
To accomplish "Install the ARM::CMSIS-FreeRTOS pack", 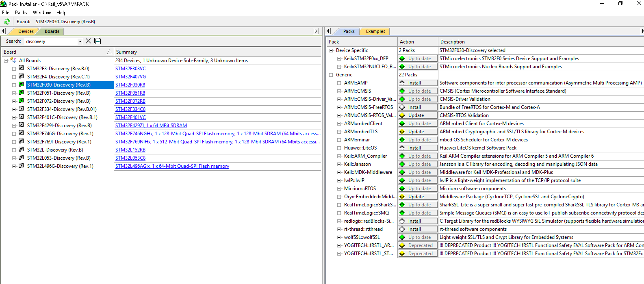I will click(x=417, y=107).
